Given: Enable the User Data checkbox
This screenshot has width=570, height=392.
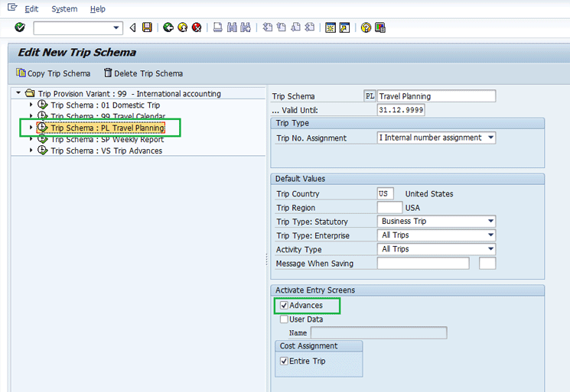Looking at the screenshot, I should pyautogui.click(x=285, y=319).
